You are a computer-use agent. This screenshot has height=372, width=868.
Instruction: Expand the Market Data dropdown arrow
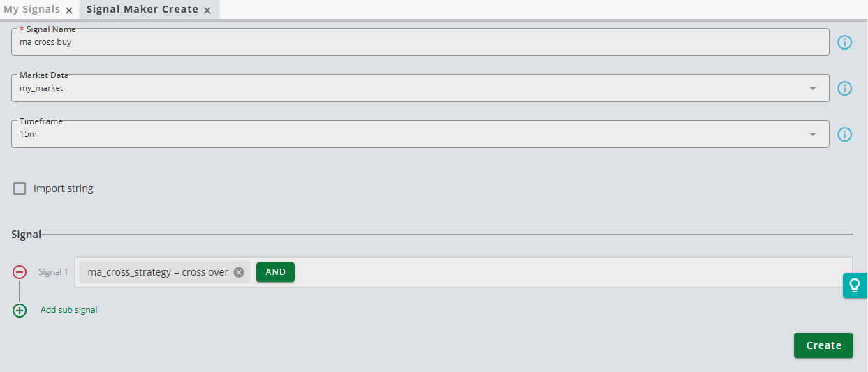[x=812, y=89]
